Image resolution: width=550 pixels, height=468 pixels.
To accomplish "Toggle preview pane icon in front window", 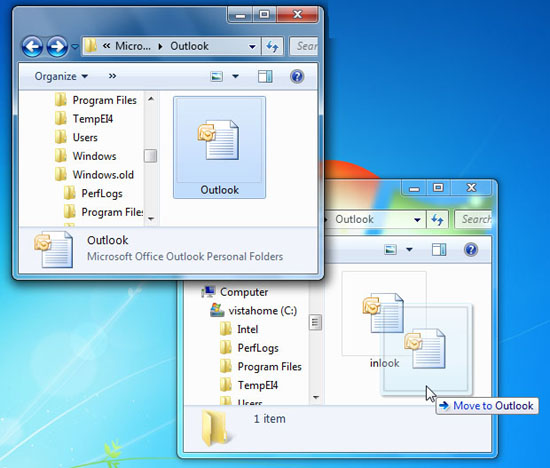I will click(265, 76).
